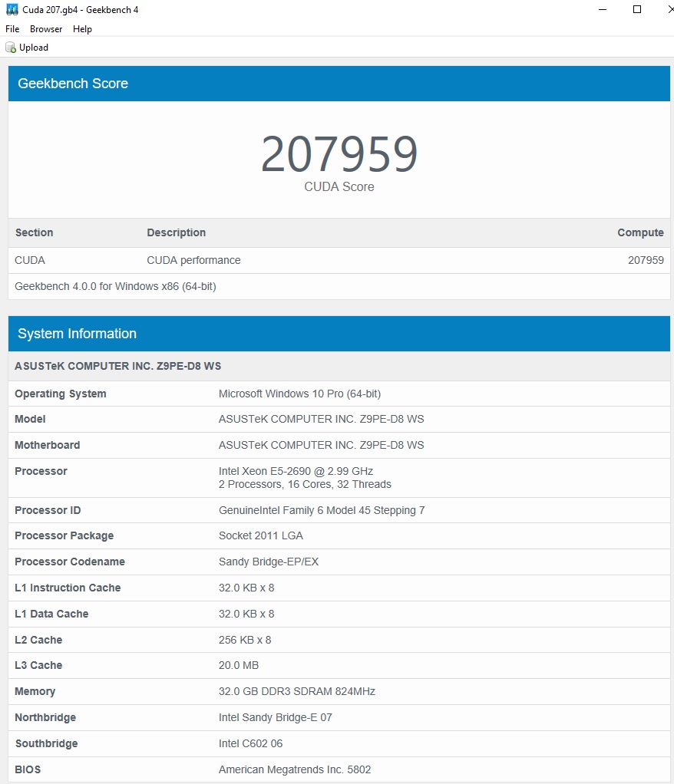This screenshot has width=674, height=784.
Task: Click the Motherboard row value
Action: tap(321, 445)
